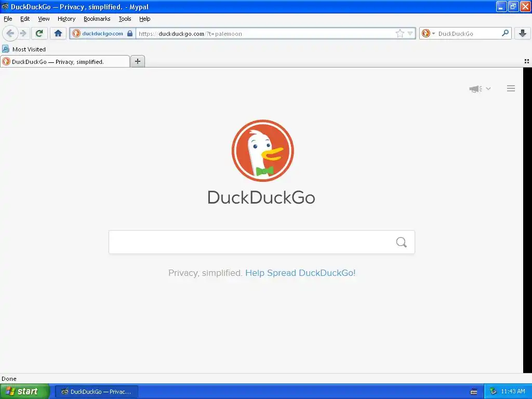This screenshot has height=399, width=532.
Task: Select the DuckDuckGo — Privacy, simplified tab
Action: pyautogui.click(x=65, y=62)
